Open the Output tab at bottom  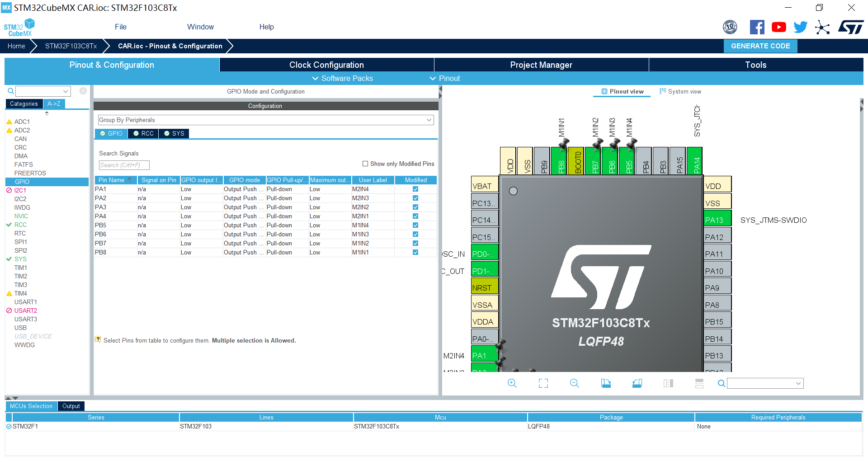tap(71, 406)
